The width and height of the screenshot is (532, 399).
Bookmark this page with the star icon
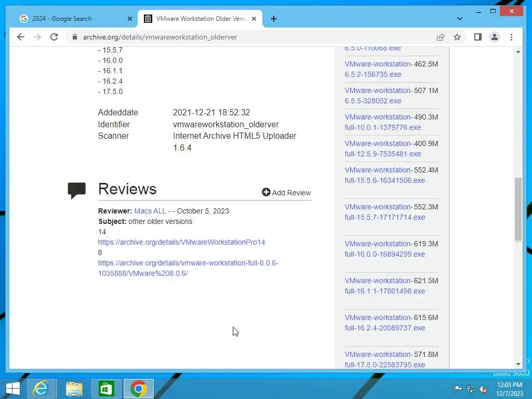point(457,37)
